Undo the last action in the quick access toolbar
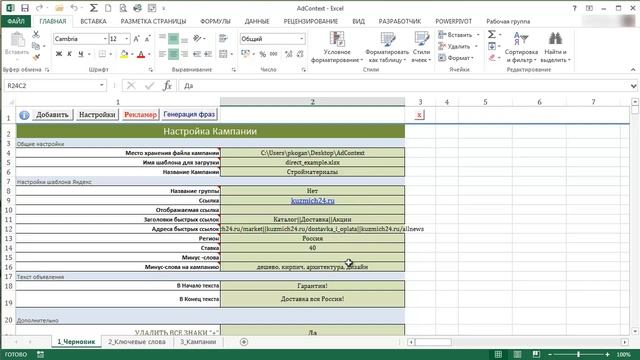 click(74, 8)
